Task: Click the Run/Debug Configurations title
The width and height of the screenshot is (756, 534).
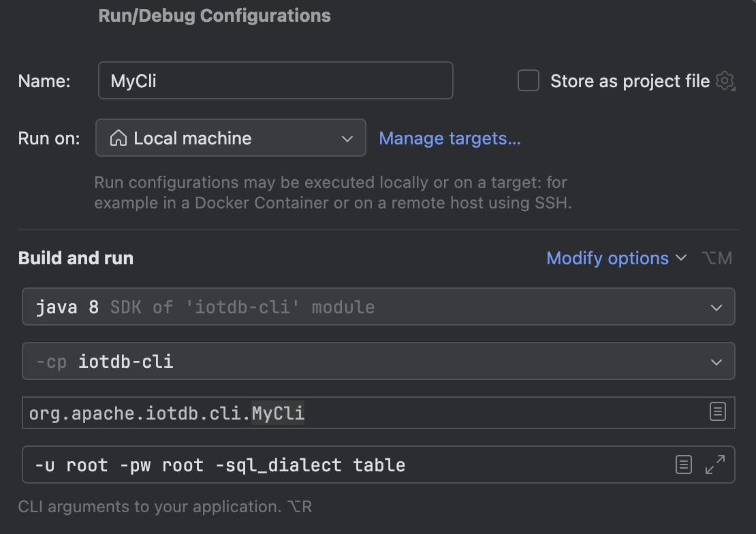Action: click(215, 15)
